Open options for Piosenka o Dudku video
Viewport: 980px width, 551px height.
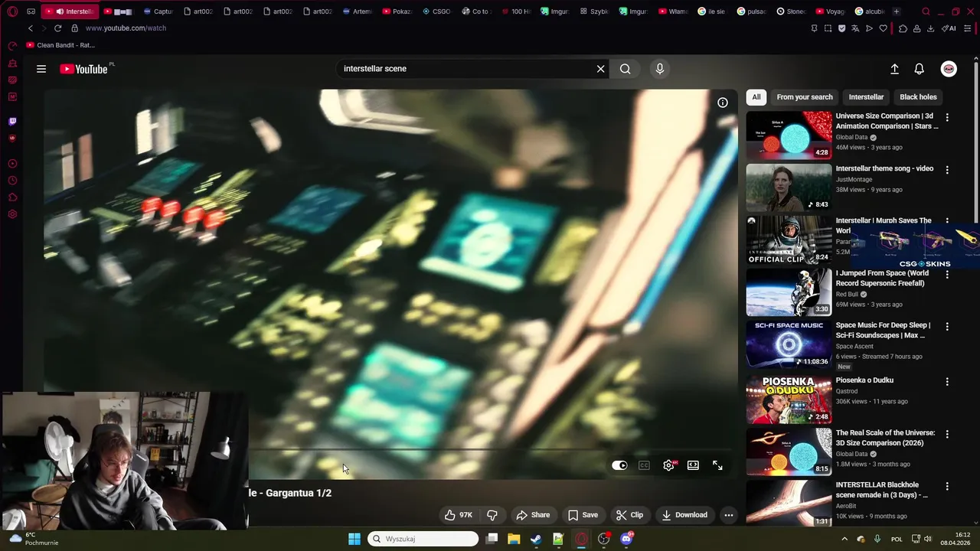(947, 381)
